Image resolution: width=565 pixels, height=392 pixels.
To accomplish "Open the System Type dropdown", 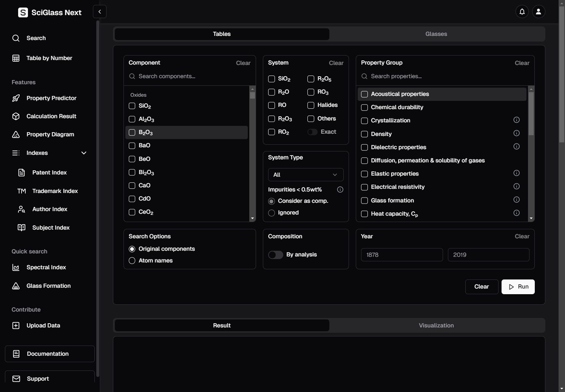I will (306, 175).
